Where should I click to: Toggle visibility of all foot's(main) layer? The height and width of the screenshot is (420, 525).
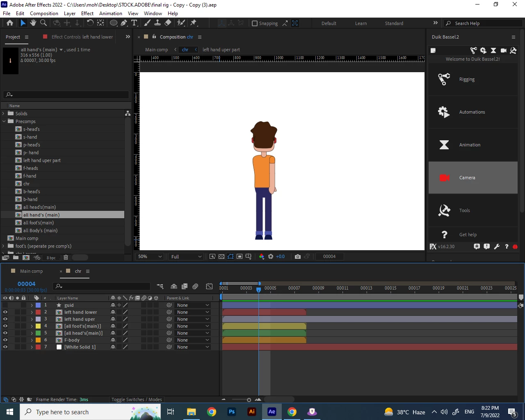pos(5,326)
